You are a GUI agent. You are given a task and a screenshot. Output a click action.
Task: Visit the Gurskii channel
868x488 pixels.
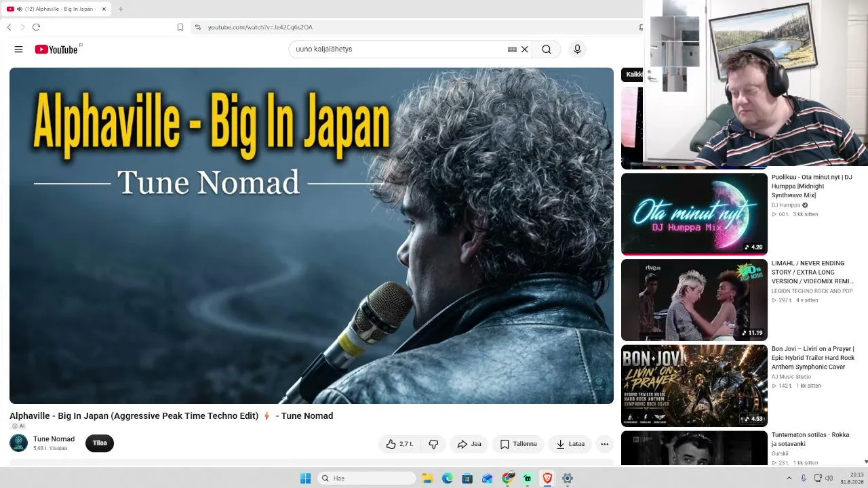[780, 453]
